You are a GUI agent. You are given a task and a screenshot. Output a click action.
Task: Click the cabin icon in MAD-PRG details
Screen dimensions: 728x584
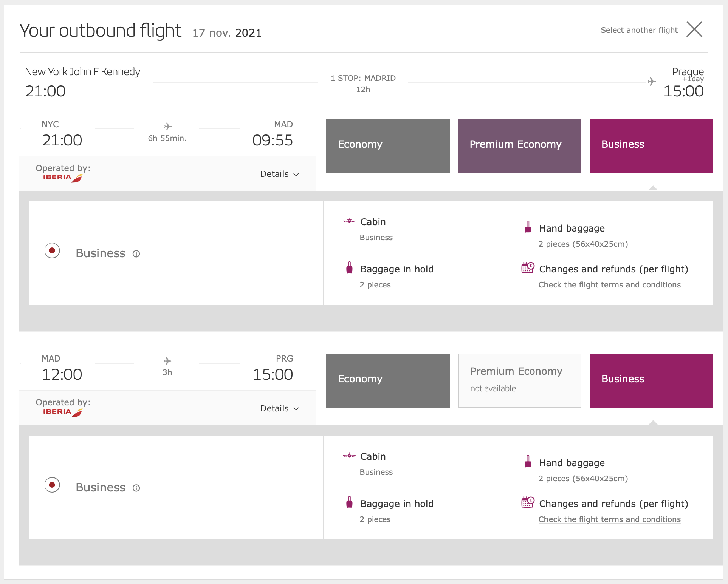click(x=350, y=456)
